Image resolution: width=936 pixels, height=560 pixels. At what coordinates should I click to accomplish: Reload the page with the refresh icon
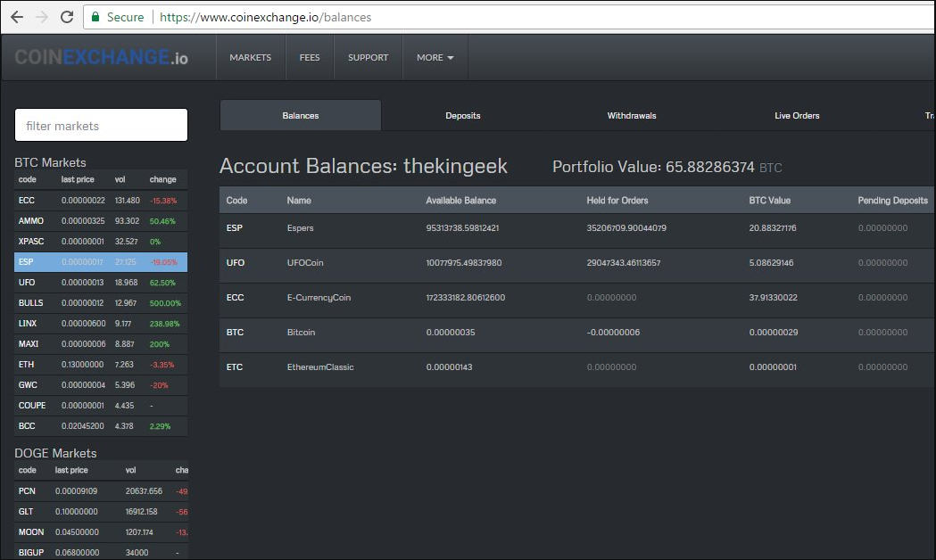67,17
